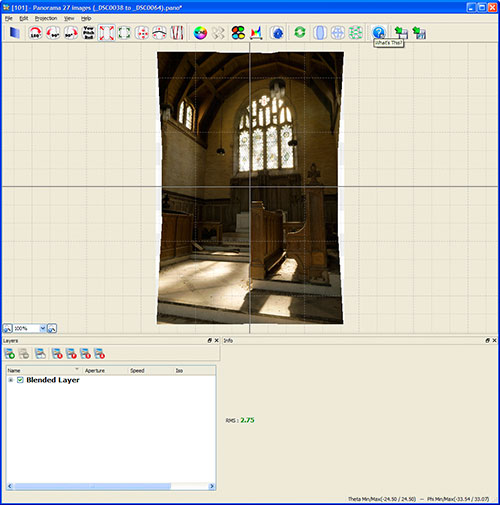Viewport: 500px width, 505px height.
Task: Click the greyed second Layers toolbar icon
Action: pyautogui.click(x=24, y=353)
